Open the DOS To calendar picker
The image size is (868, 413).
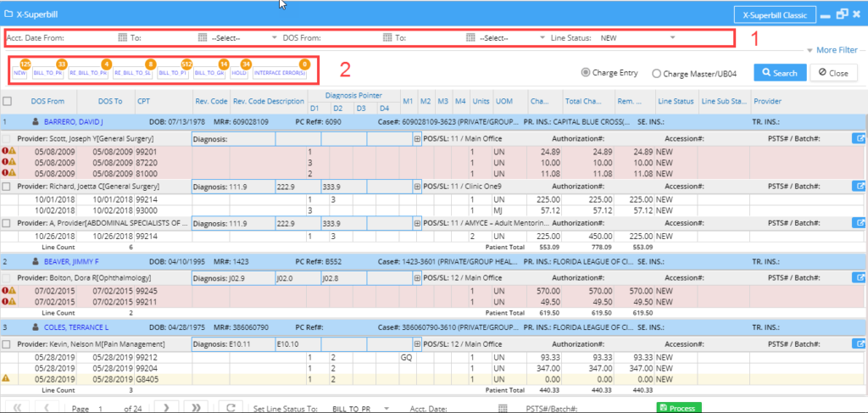[x=470, y=38]
